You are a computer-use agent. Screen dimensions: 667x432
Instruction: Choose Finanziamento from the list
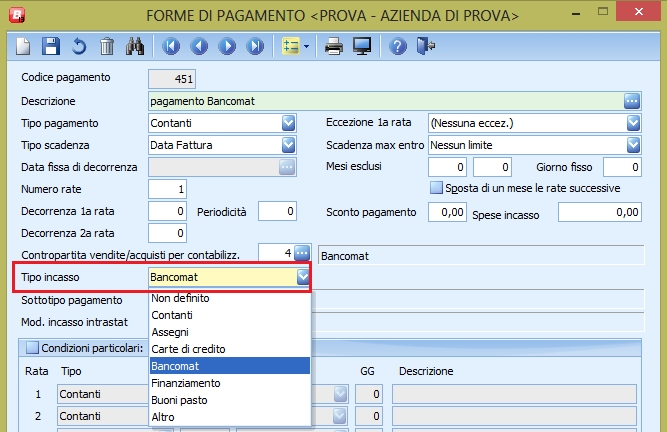tap(230, 383)
